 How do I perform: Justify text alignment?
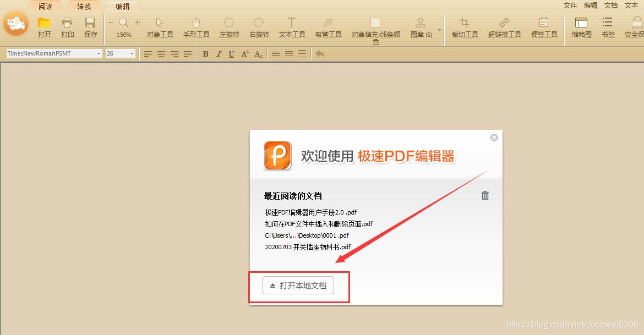click(188, 54)
